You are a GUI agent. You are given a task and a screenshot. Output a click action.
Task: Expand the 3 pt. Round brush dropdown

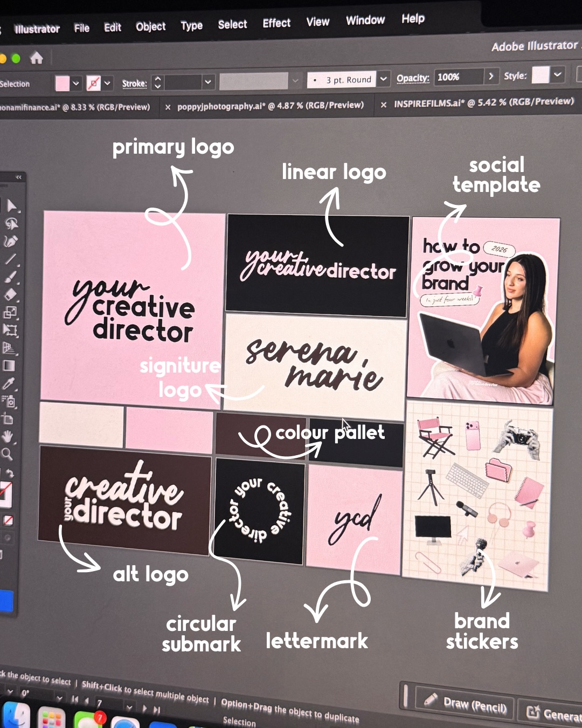pyautogui.click(x=383, y=79)
